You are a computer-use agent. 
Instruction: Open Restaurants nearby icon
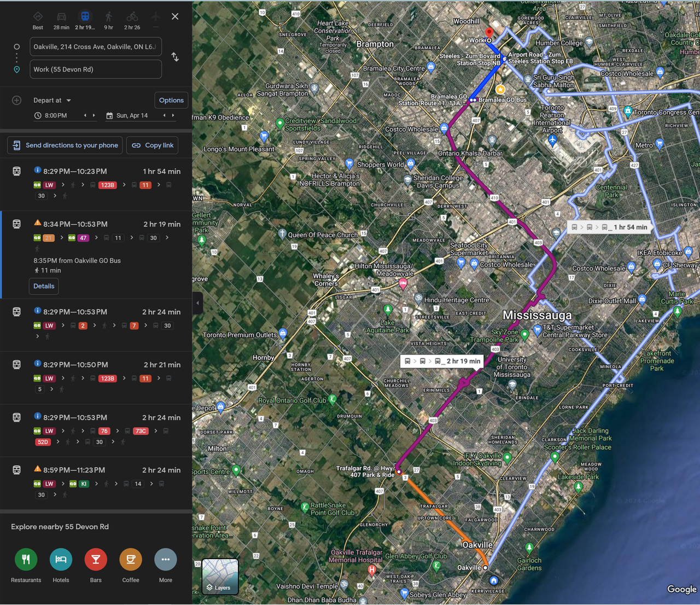26,559
